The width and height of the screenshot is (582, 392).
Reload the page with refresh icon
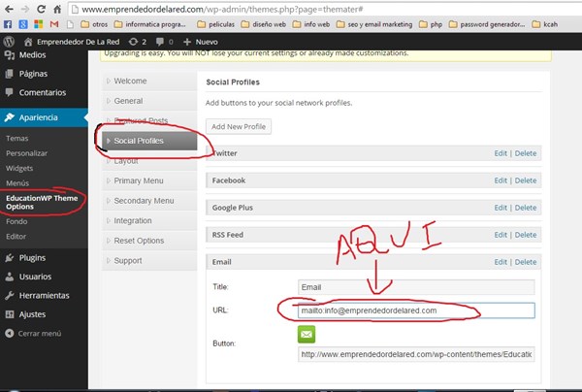click(x=41, y=9)
